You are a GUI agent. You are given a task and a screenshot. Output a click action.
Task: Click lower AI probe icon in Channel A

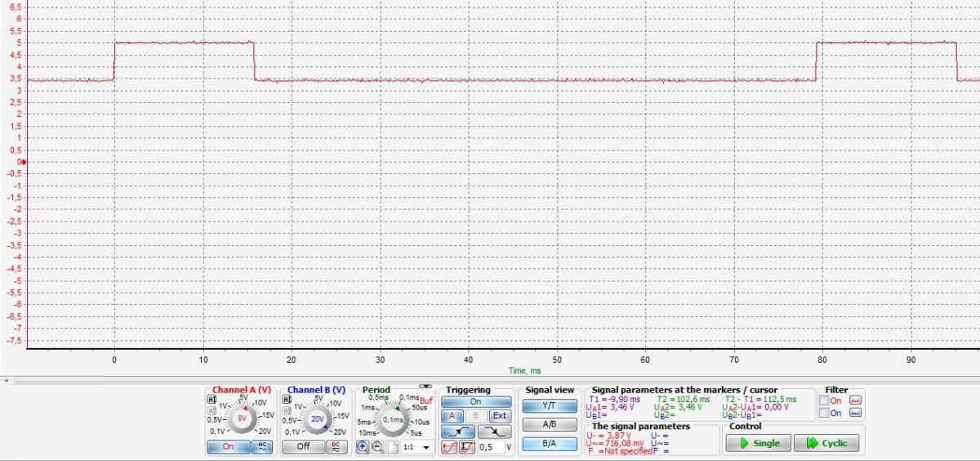click(212, 410)
